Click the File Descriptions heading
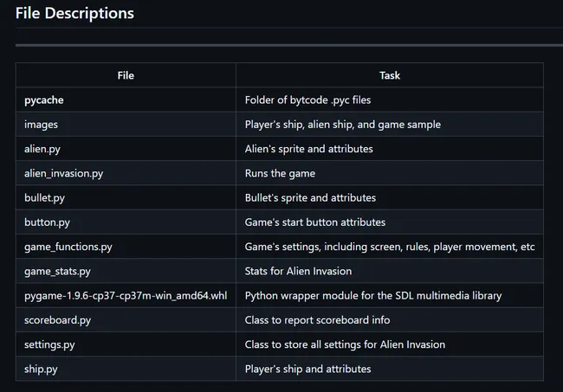 point(74,13)
